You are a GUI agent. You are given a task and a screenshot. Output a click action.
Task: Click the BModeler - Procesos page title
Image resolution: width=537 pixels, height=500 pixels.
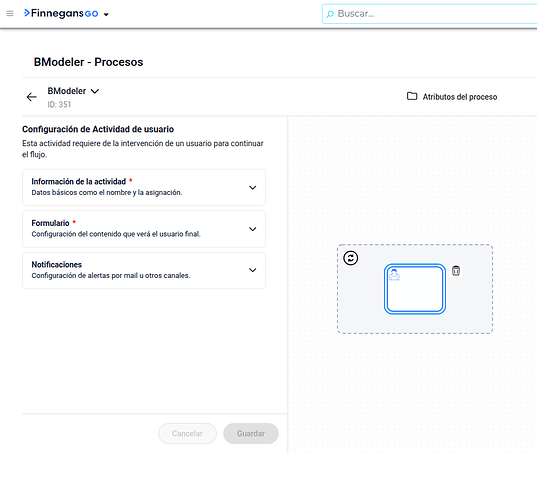coord(88,62)
